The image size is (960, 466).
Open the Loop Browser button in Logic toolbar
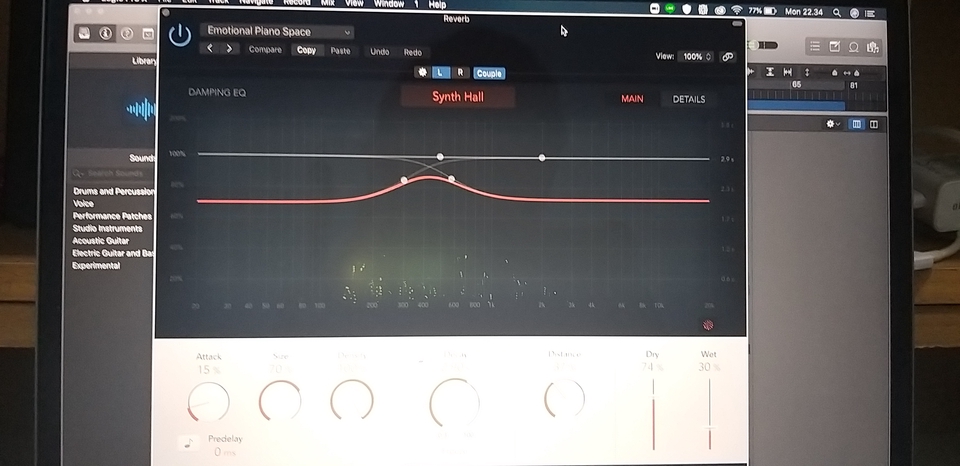pos(854,47)
